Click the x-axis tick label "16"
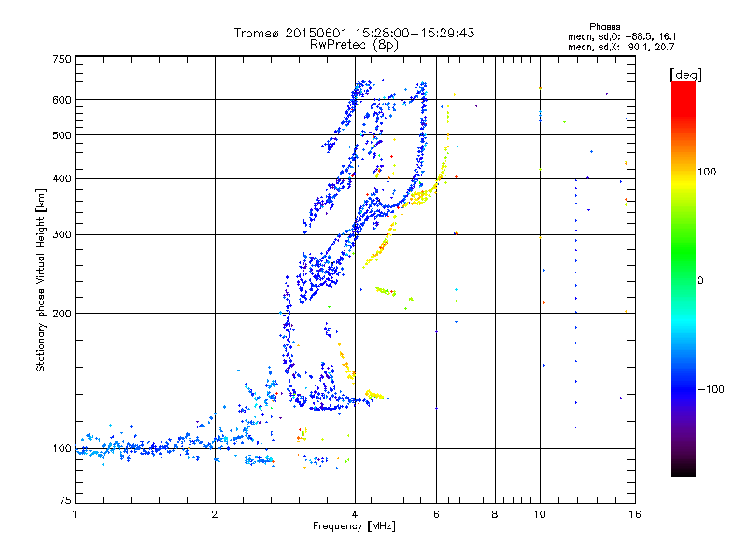 tap(635, 514)
